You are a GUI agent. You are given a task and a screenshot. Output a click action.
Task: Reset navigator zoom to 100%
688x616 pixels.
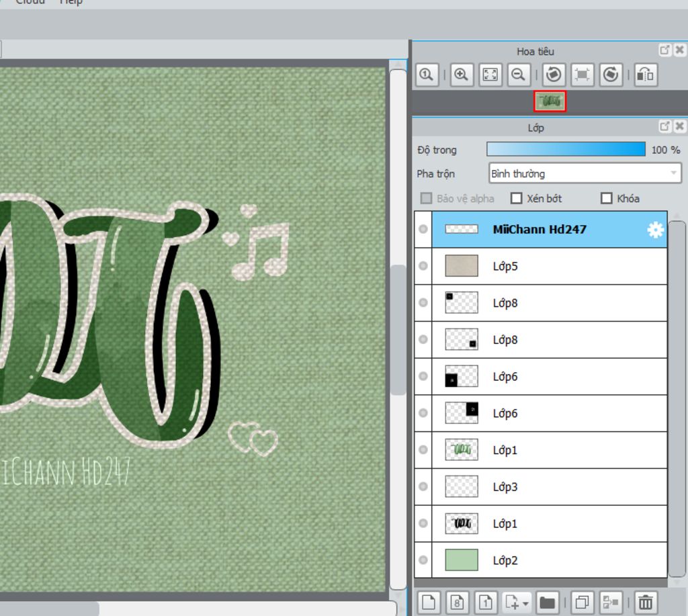(x=427, y=75)
